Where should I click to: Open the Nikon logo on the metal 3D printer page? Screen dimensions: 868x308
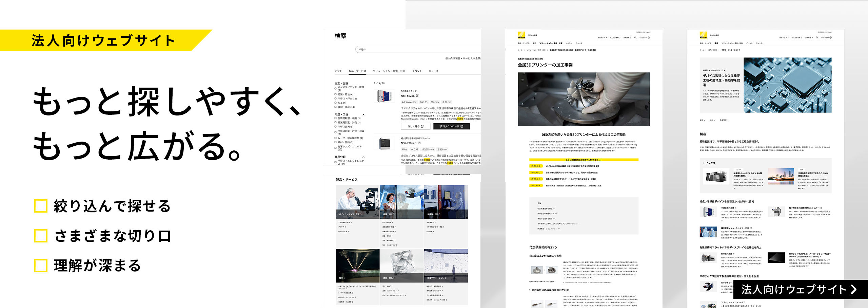[x=521, y=35]
